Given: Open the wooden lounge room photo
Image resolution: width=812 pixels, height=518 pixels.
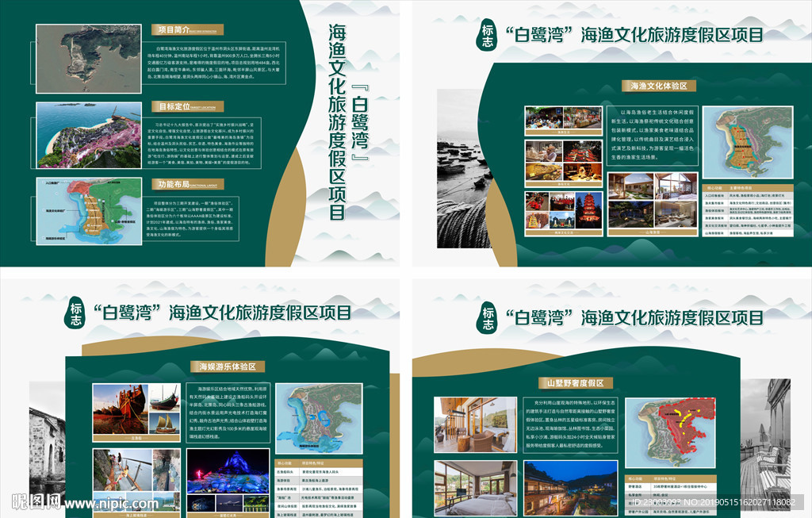Looking at the screenshot, I should tap(476, 425).
